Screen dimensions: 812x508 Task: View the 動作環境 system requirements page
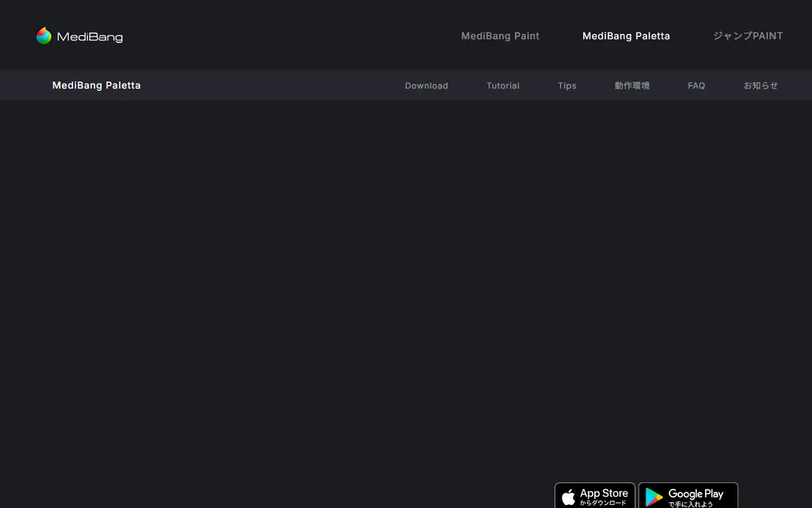click(x=632, y=86)
